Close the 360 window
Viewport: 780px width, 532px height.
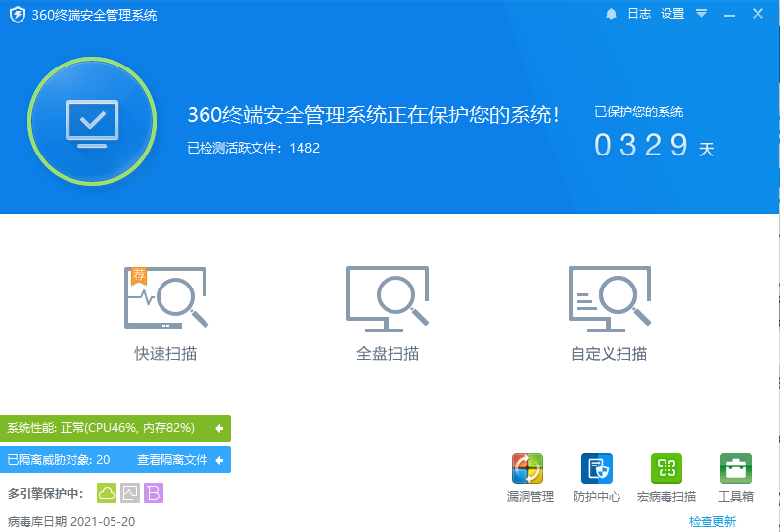click(757, 14)
